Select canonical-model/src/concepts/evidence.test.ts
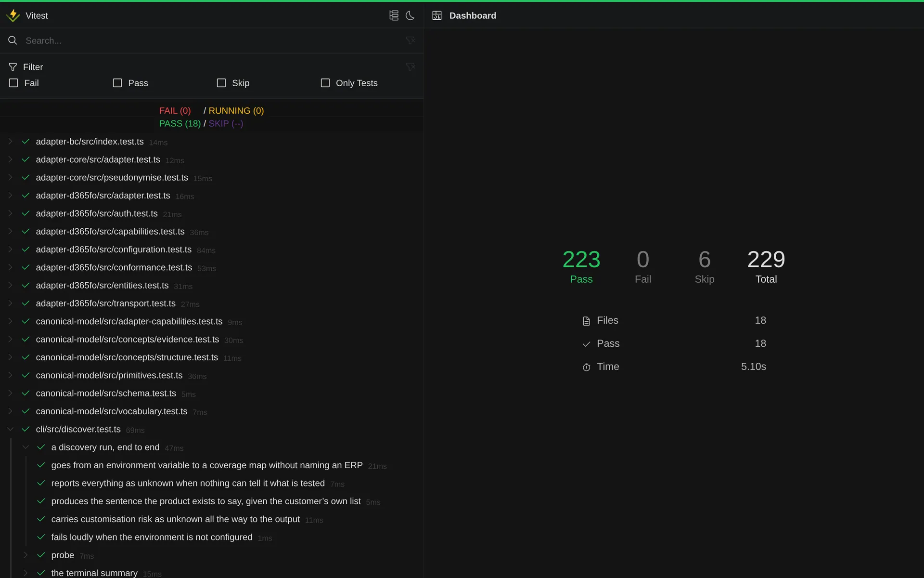This screenshot has height=578, width=924. point(128,340)
